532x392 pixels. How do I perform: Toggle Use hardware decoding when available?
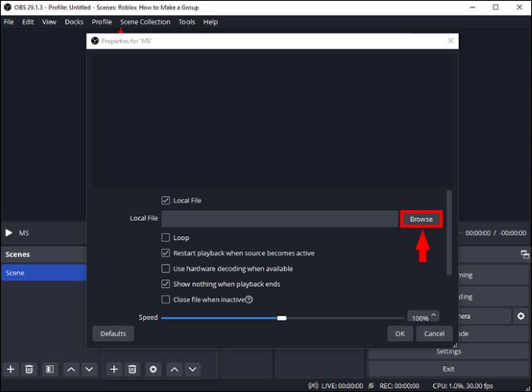point(166,269)
